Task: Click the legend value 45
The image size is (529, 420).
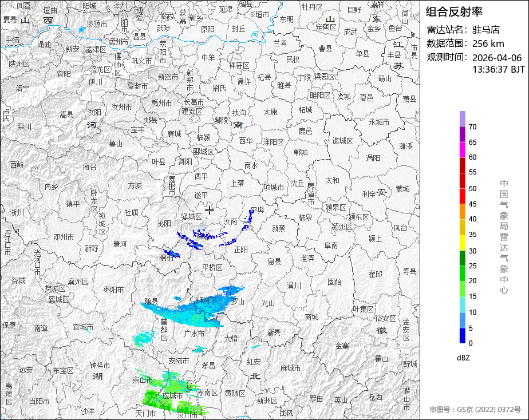Action: pyautogui.click(x=472, y=204)
